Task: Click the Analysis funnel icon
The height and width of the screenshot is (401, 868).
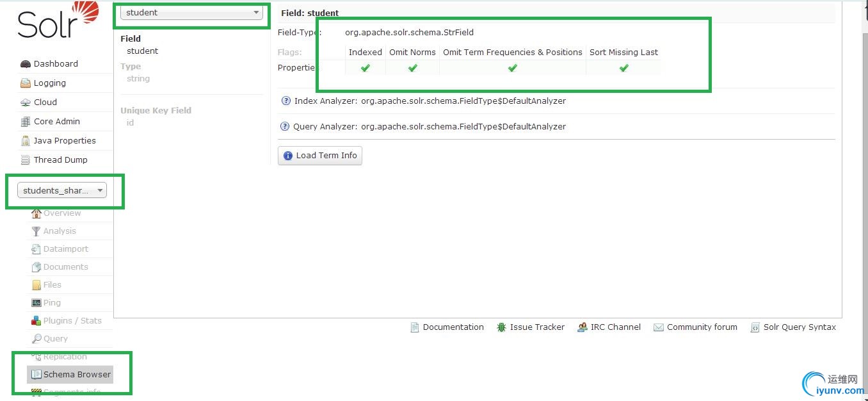Action: tap(36, 231)
